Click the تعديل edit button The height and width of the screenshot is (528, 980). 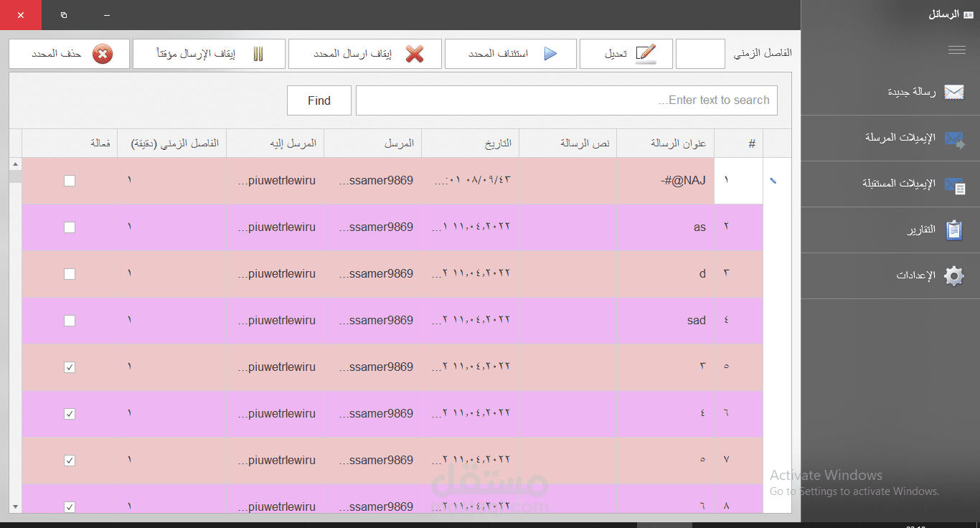pyautogui.click(x=626, y=53)
